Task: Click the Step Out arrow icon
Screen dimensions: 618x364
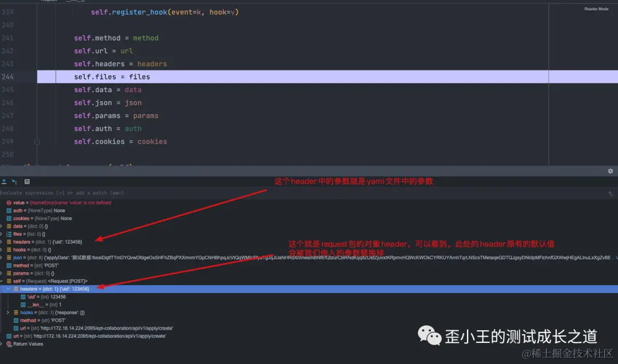Action: pos(4,181)
